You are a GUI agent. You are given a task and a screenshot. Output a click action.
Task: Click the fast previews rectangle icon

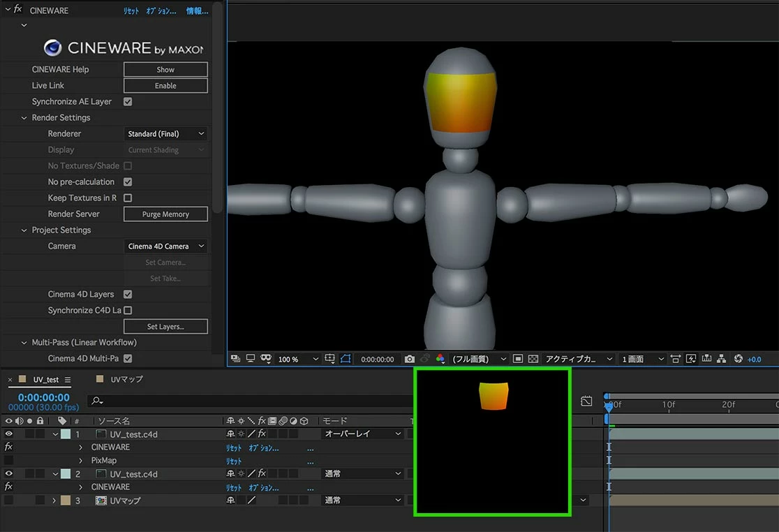point(518,359)
